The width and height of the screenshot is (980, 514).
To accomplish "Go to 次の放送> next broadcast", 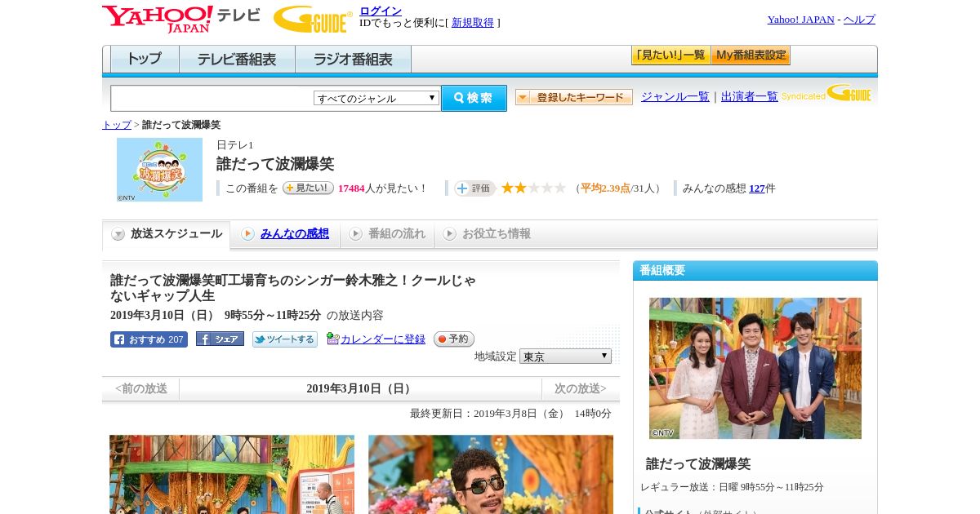I will point(581,389).
